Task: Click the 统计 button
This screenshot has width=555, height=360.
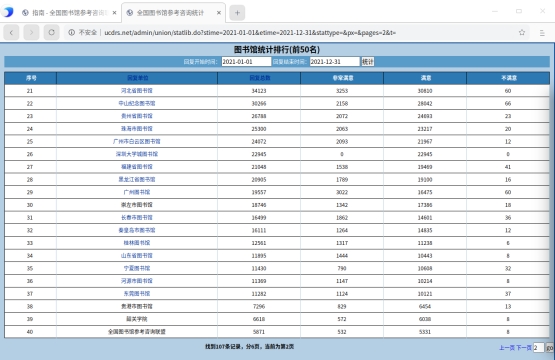Action: click(367, 62)
